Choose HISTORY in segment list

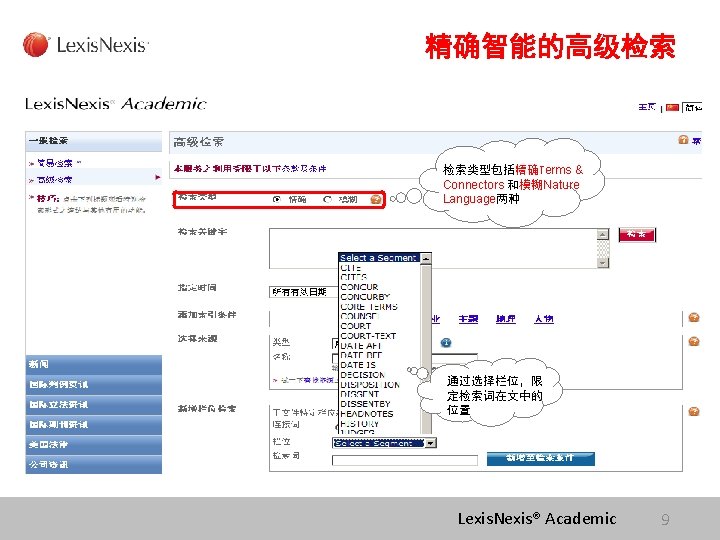pyautogui.click(x=360, y=423)
